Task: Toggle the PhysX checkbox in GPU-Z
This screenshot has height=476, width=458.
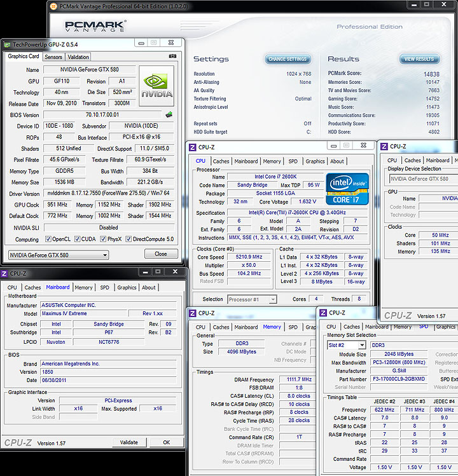Action: click(x=103, y=239)
